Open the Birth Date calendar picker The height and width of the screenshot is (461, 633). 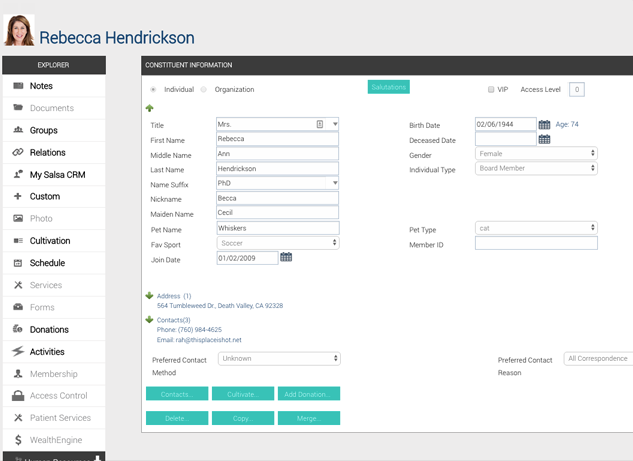544,125
